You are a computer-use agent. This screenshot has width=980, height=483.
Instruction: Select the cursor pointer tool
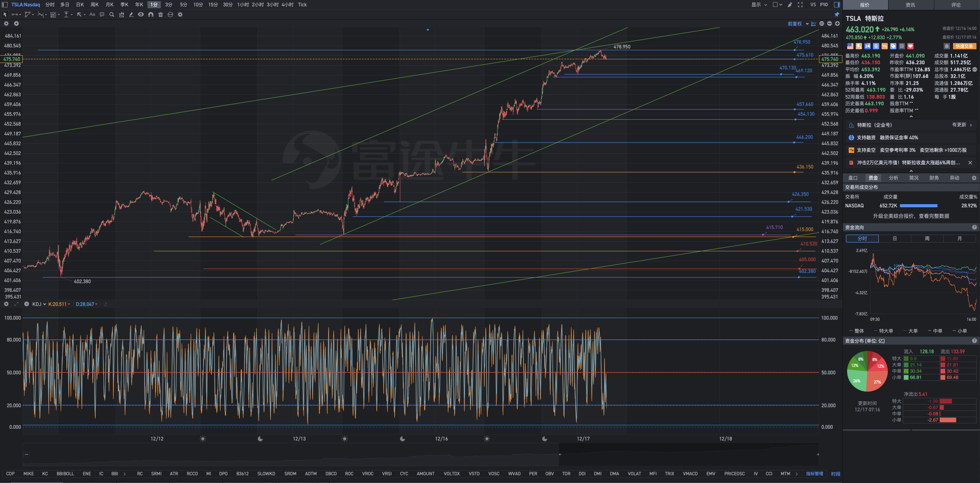coord(5,14)
